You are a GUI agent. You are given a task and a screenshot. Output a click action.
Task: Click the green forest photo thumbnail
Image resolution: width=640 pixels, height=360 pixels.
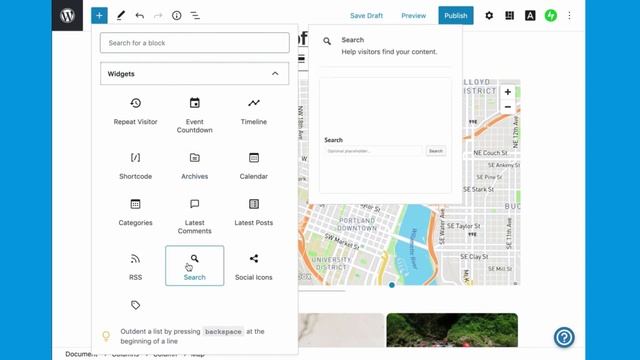click(452, 330)
